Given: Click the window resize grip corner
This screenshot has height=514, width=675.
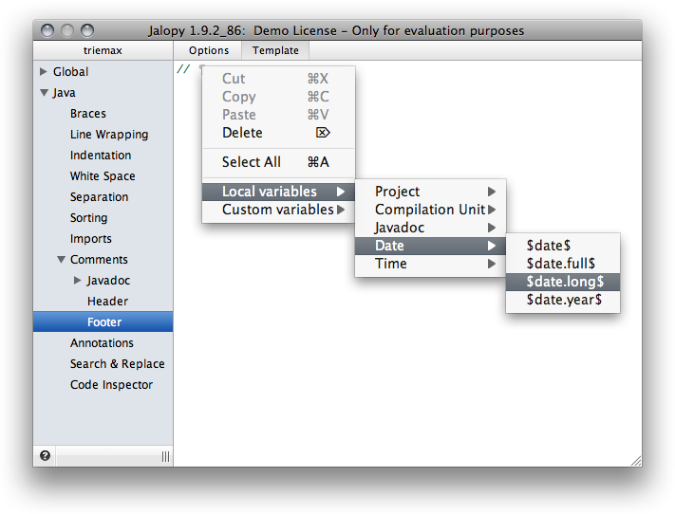Looking at the screenshot, I should 636,461.
